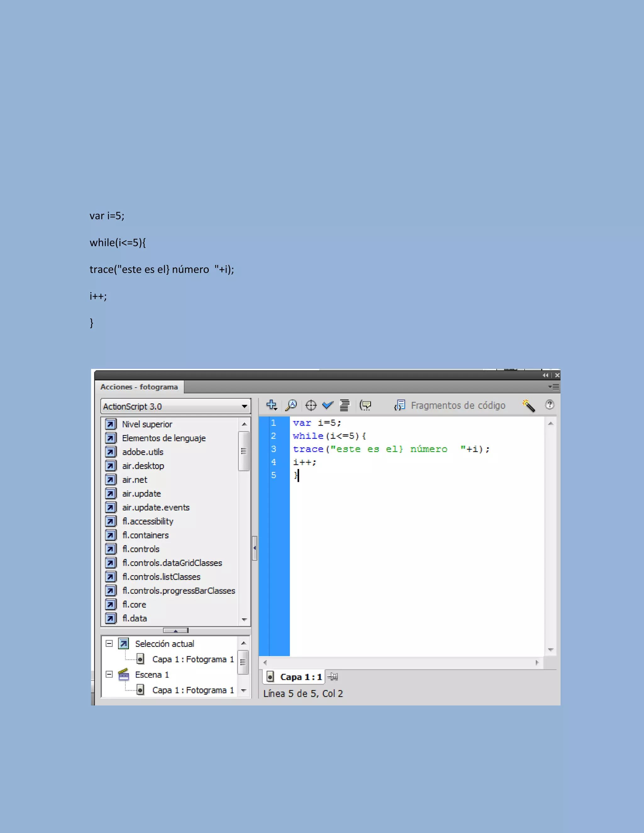Open the fl.controls.dataGridClasses package
644x833 pixels.
[172, 563]
